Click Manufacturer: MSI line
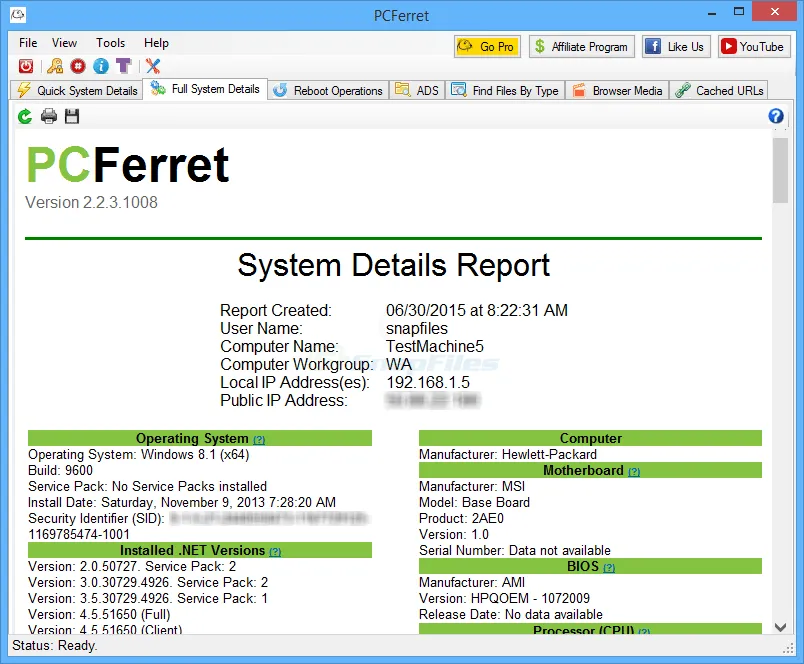 (472, 487)
